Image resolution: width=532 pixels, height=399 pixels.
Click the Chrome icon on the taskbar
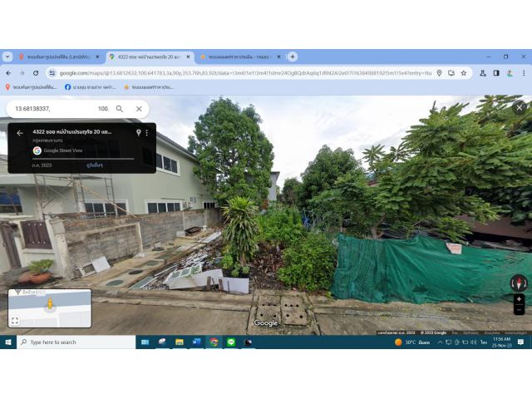pos(214,342)
